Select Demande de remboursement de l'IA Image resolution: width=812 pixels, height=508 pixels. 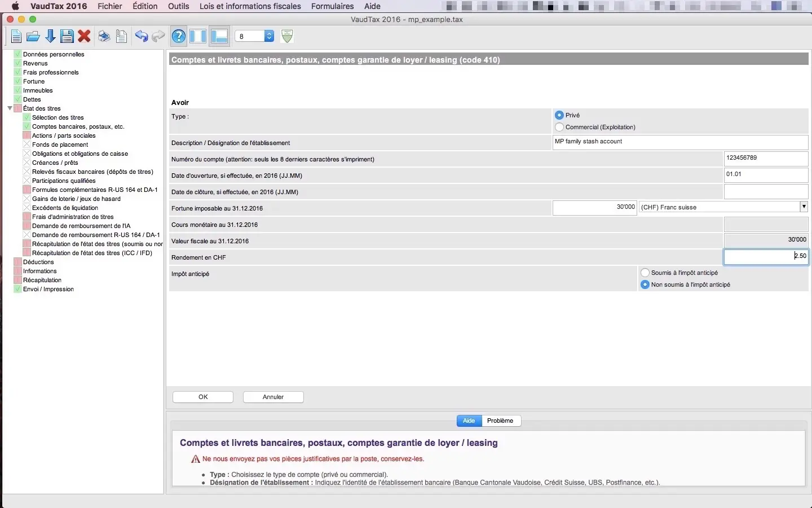coord(81,226)
